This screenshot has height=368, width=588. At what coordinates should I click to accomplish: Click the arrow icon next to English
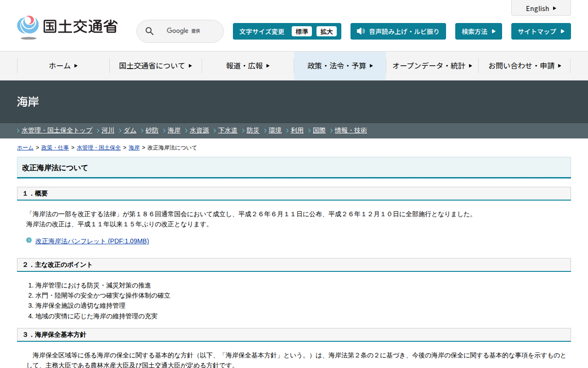pos(554,8)
